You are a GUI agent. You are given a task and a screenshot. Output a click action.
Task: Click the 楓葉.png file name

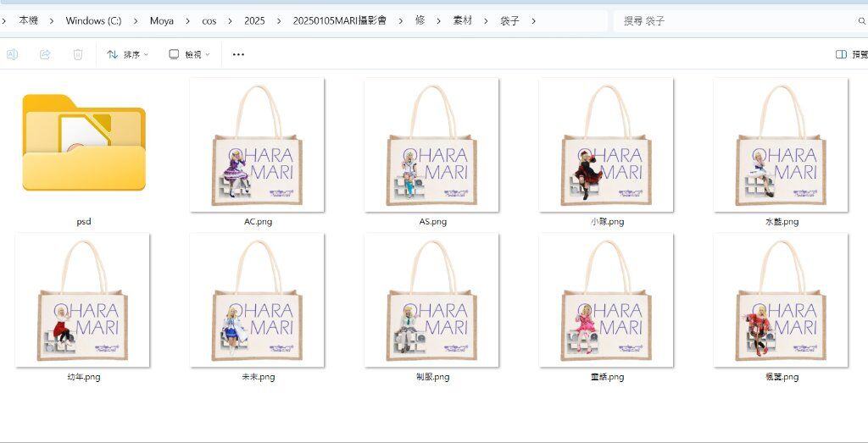[782, 377]
